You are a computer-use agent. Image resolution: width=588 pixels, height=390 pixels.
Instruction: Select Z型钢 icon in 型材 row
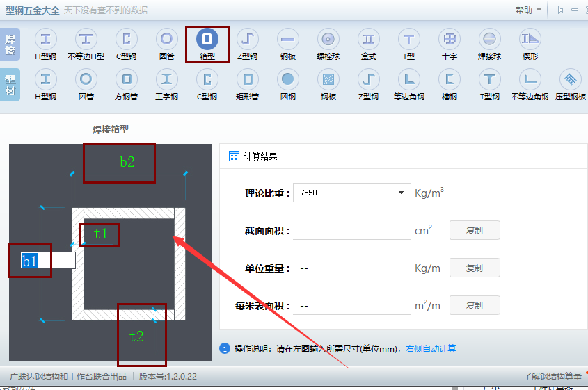(369, 79)
